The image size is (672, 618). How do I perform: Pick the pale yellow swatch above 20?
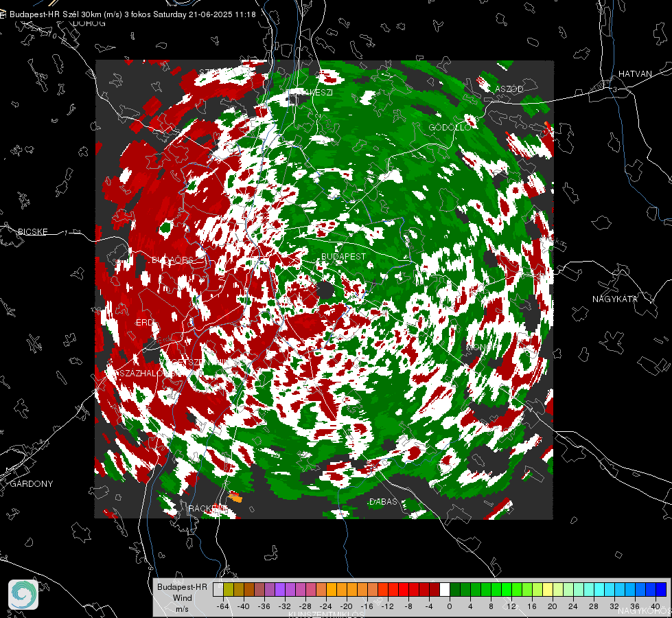[548, 590]
